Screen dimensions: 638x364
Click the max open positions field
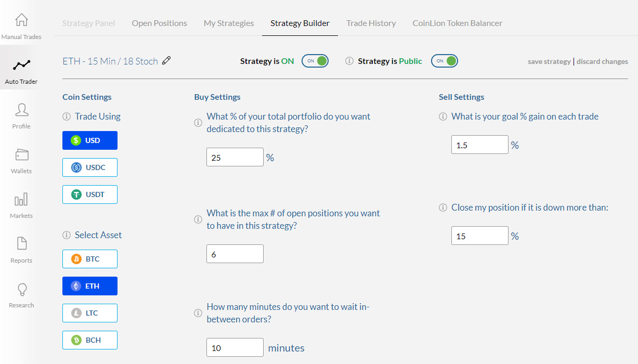[235, 254]
